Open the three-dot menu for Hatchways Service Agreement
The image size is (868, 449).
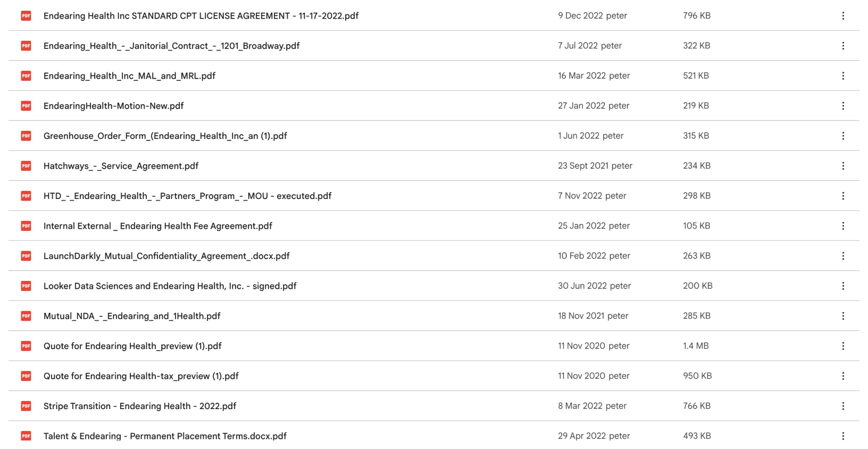pyautogui.click(x=843, y=165)
